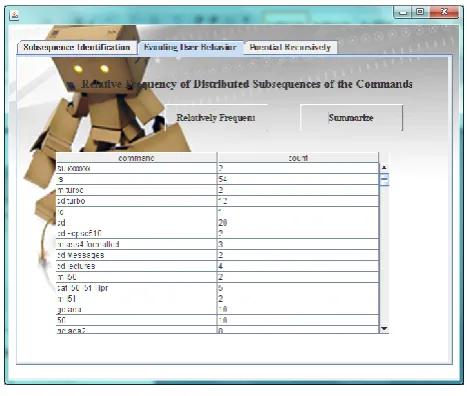Screen dimensions: 467x396
Task: Minimize the application window
Action: point(403,12)
